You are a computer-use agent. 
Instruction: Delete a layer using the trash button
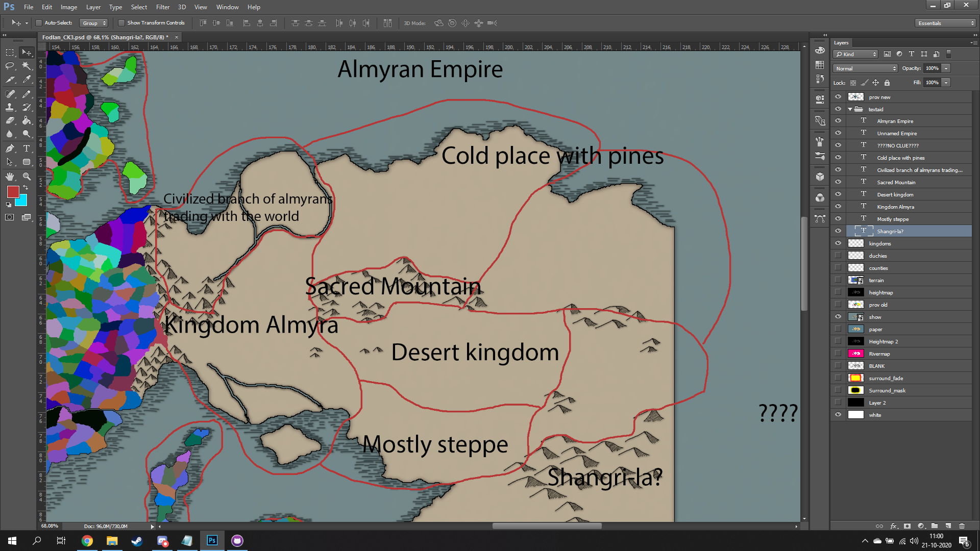pyautogui.click(x=962, y=526)
